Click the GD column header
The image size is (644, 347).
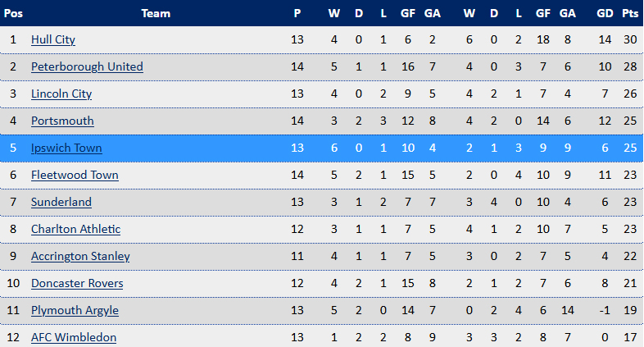(605, 13)
